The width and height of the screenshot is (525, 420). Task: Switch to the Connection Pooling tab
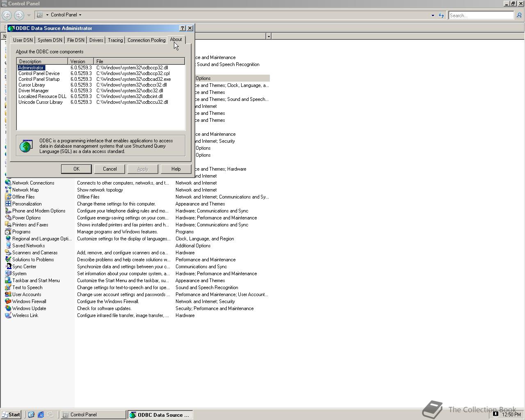coord(146,40)
